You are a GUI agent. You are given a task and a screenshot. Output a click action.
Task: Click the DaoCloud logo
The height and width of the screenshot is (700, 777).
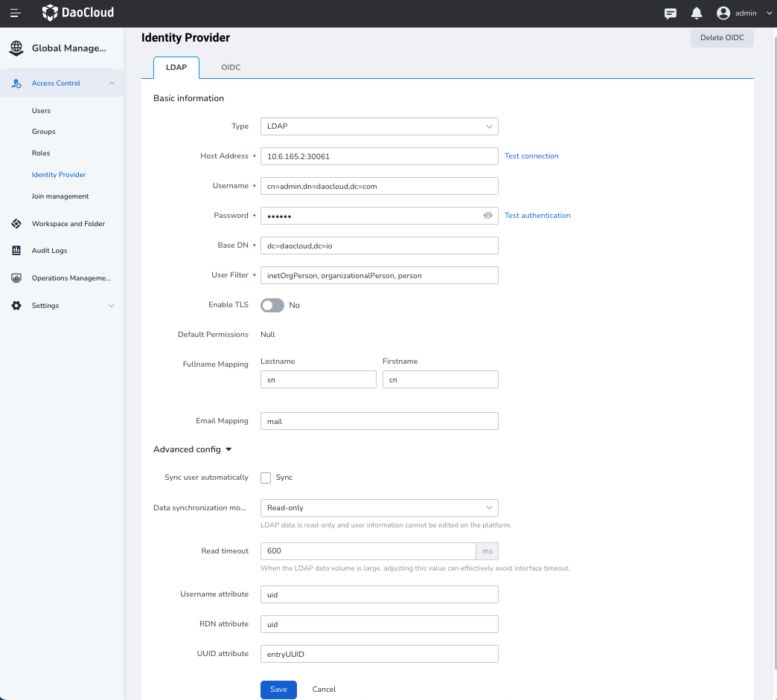coord(78,13)
